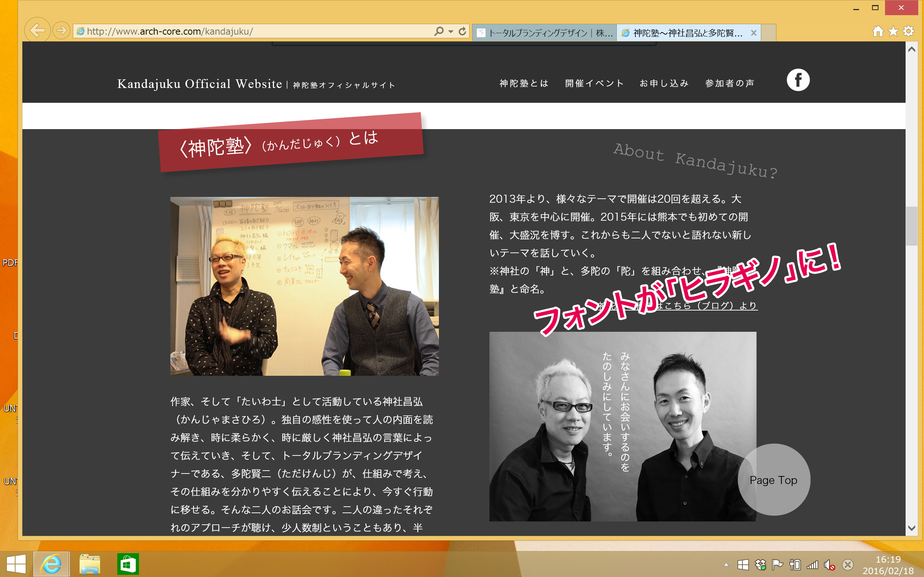Show hidden system tray icons
Viewport: 924px width, 577px height.
[x=726, y=565]
